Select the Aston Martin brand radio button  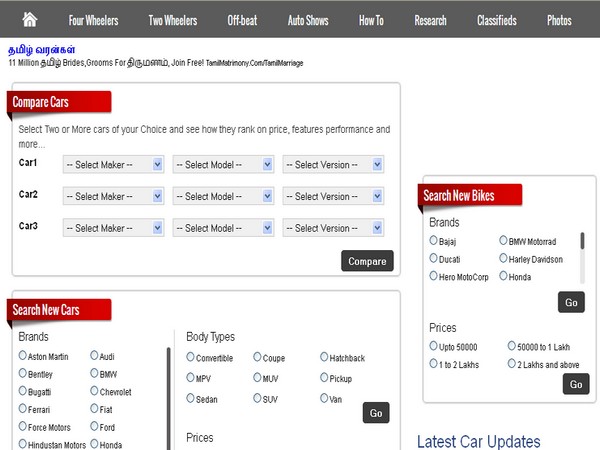click(23, 356)
